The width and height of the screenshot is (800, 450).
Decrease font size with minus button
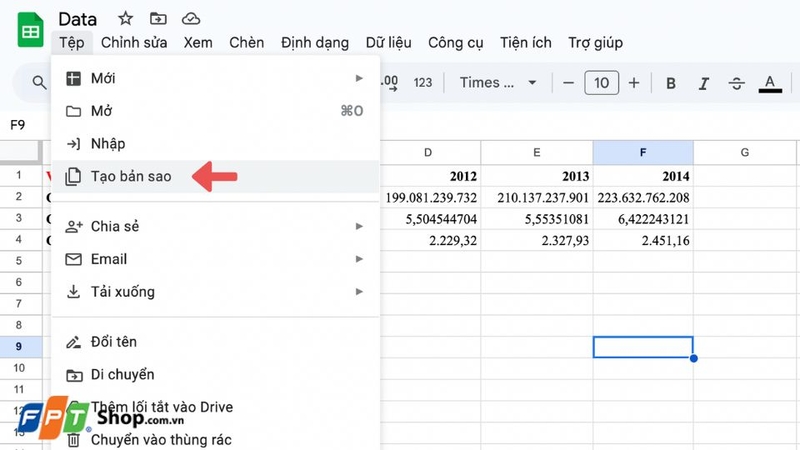point(568,83)
